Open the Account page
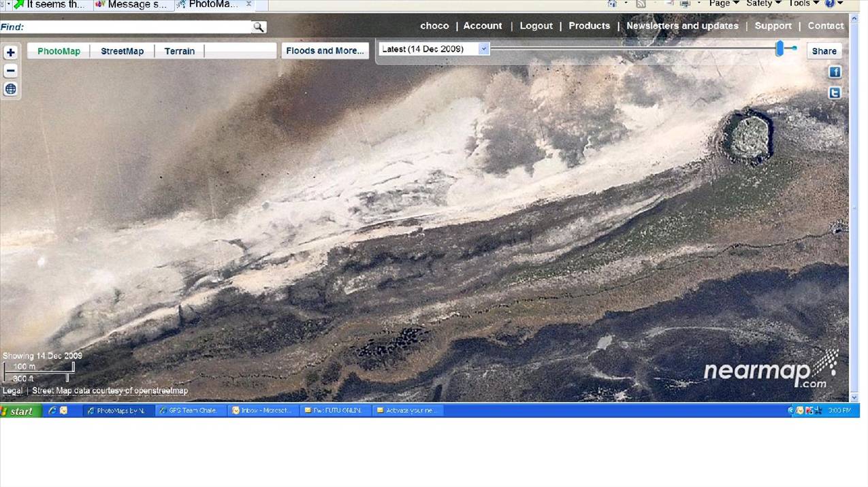Screen dimensions: 868x487 coord(483,26)
